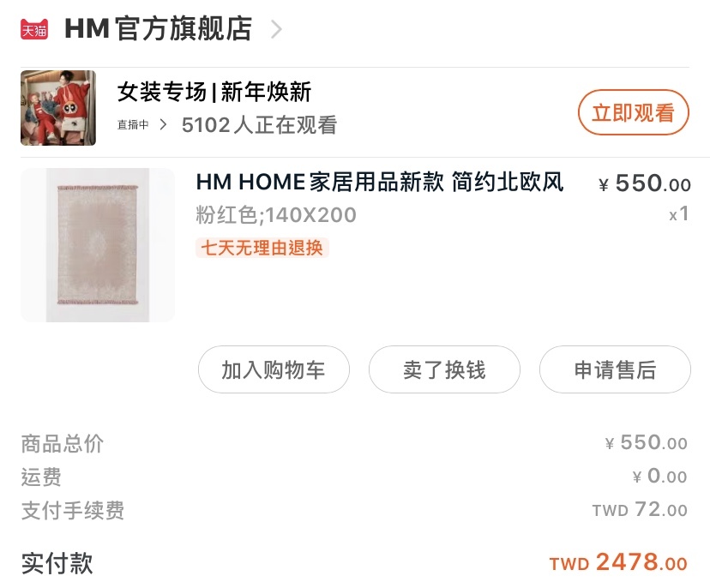710x588 pixels.
Task: Click the 加入购物车 button
Action: click(x=274, y=369)
